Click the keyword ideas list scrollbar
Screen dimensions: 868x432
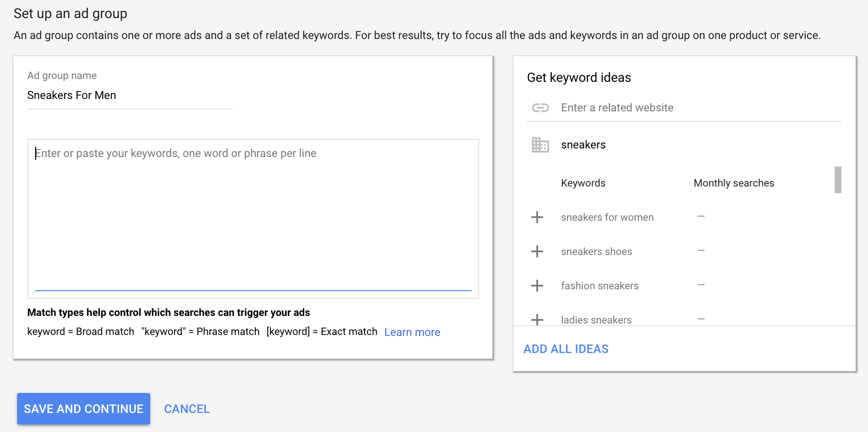pyautogui.click(x=838, y=180)
